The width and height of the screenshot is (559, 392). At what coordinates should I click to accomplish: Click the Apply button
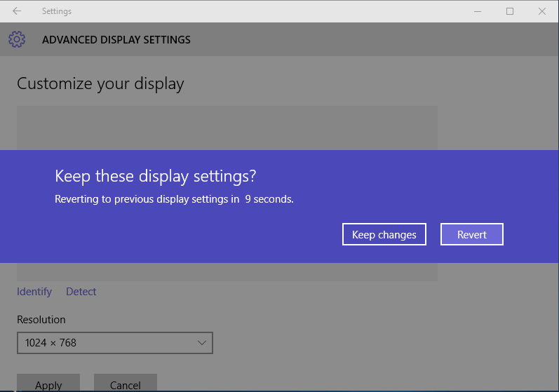(48, 383)
